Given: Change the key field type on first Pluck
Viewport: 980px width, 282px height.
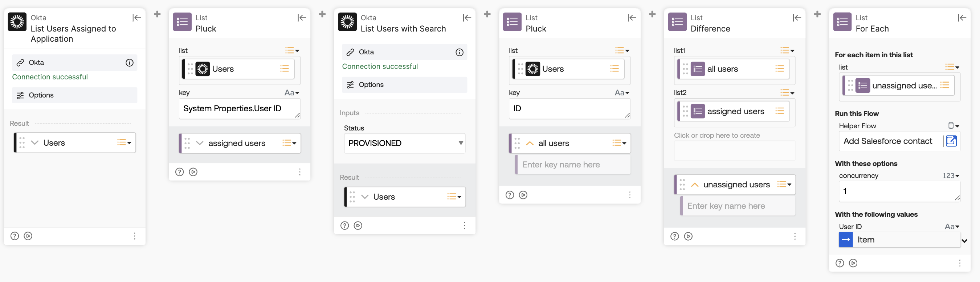Looking at the screenshot, I should click(292, 93).
